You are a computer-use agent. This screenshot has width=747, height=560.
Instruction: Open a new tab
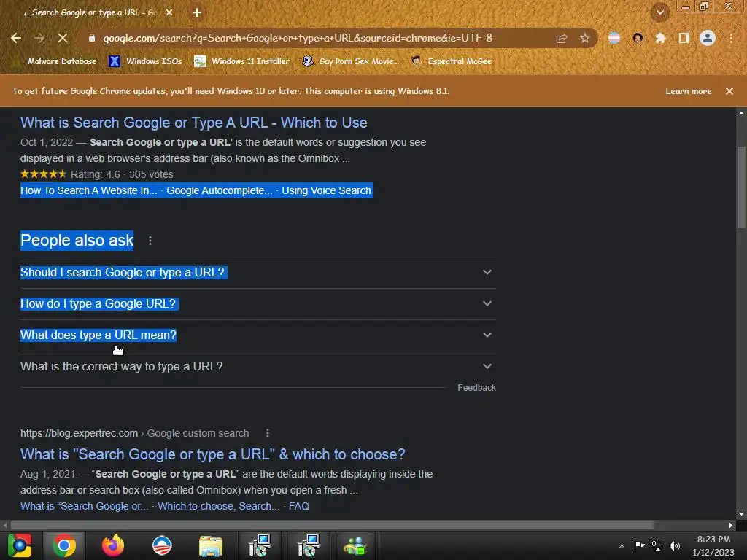point(197,13)
